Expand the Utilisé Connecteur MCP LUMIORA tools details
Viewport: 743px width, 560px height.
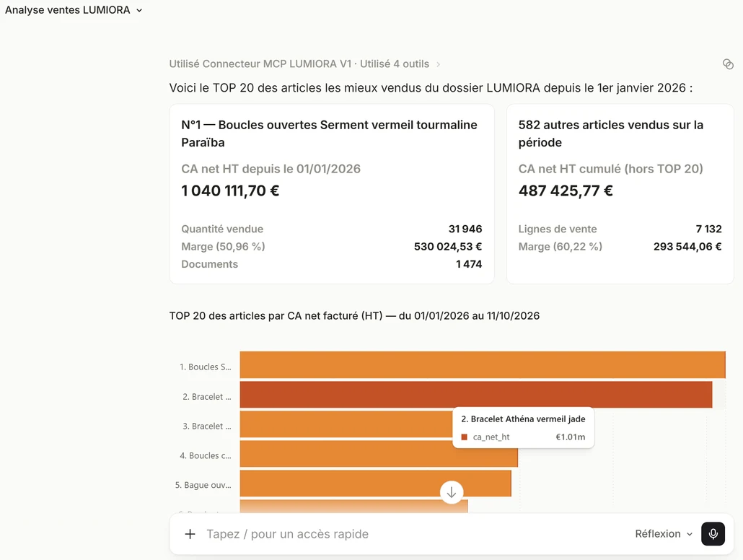click(x=304, y=64)
